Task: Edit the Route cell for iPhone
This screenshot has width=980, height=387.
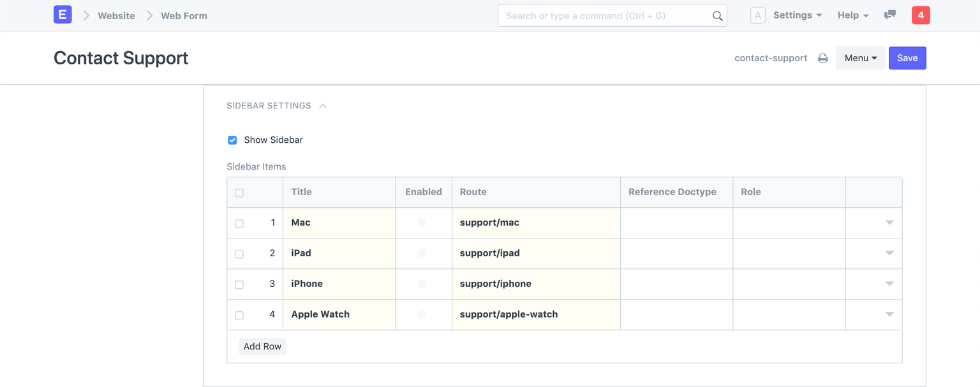Action: (536, 284)
